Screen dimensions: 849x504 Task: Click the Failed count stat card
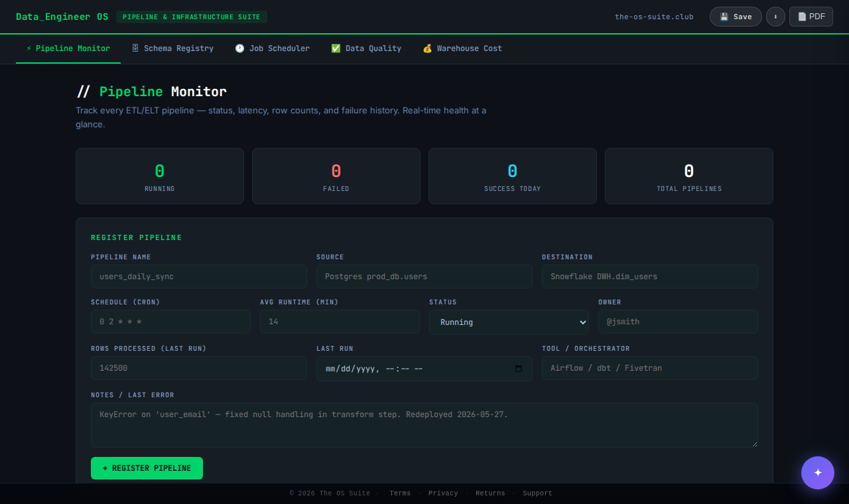336,176
